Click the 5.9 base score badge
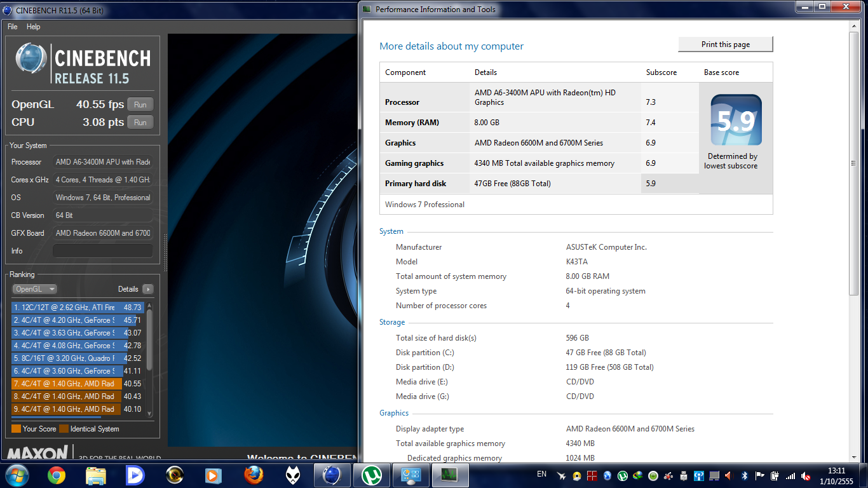This screenshot has height=488, width=868. point(736,120)
